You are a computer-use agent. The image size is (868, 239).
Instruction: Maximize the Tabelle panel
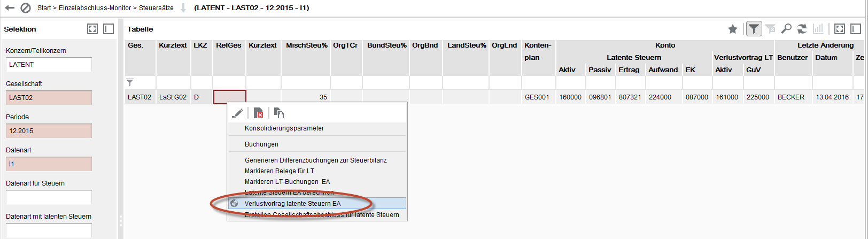coord(840,29)
